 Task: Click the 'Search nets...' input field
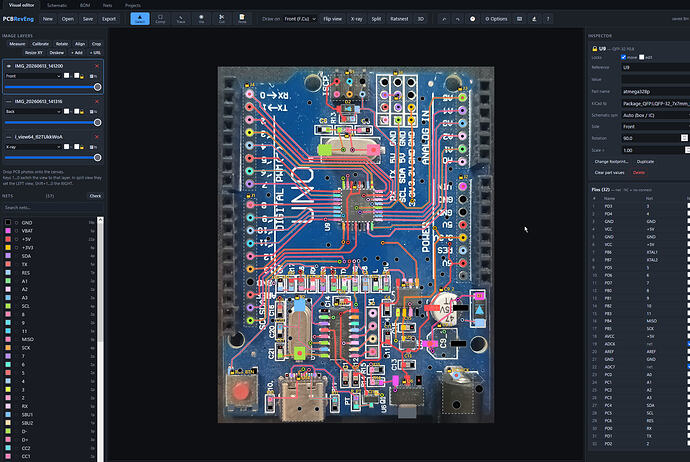[53, 208]
